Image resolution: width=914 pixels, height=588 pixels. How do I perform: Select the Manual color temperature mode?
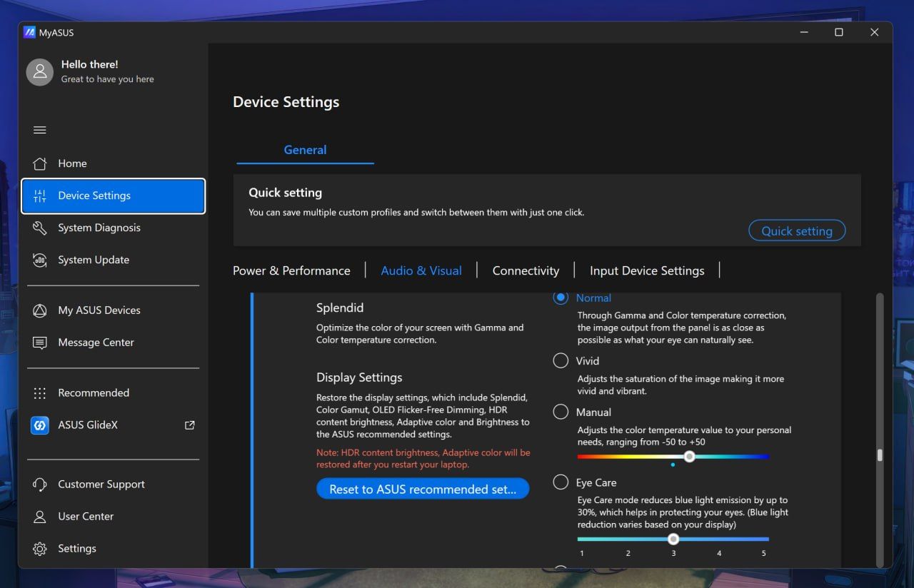click(x=561, y=412)
